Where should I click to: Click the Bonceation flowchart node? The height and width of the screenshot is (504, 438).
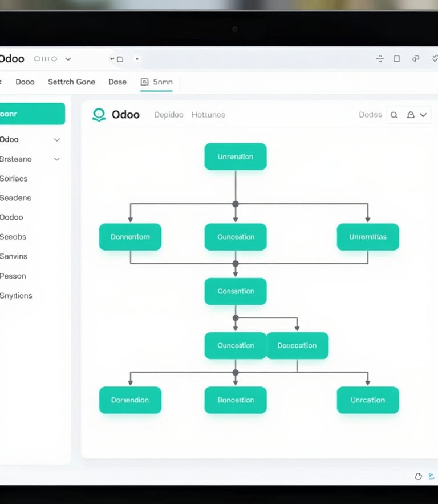tap(236, 400)
